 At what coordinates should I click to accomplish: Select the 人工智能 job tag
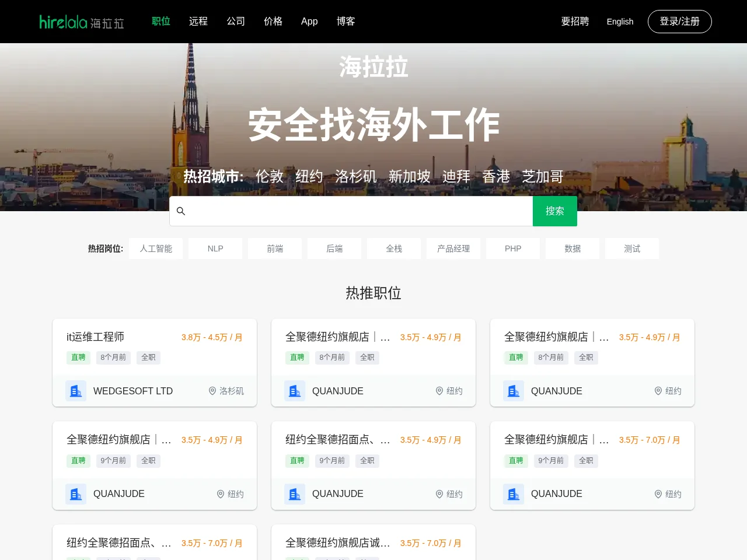156,249
